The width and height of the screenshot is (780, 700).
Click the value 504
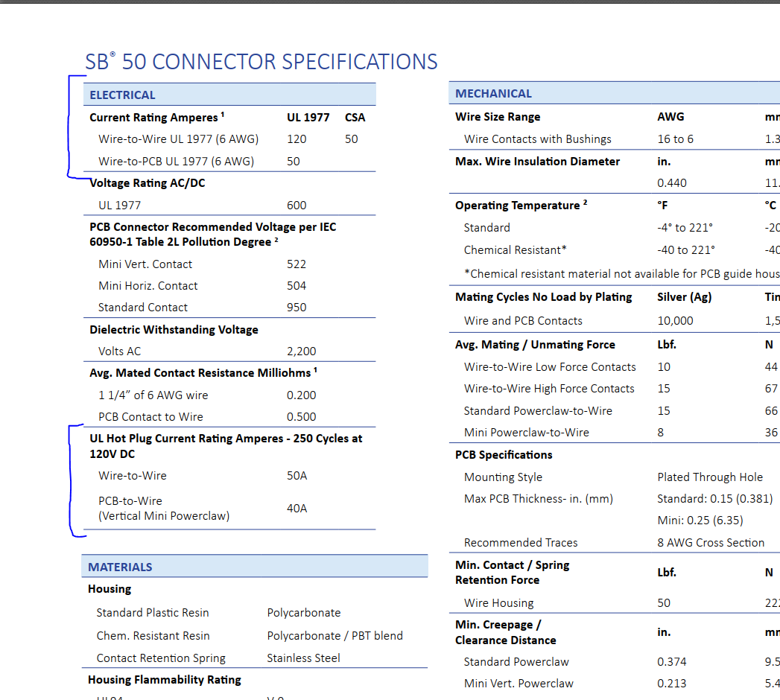pyautogui.click(x=297, y=286)
